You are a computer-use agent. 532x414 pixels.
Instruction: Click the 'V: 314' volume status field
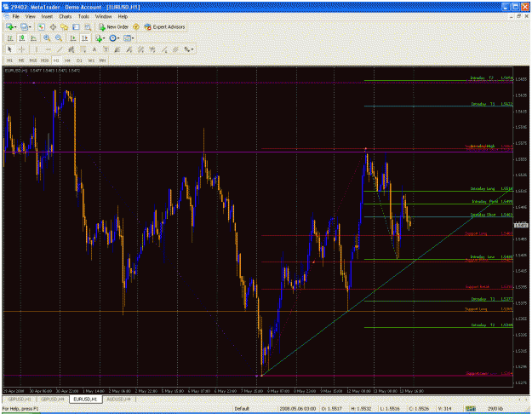click(444, 409)
